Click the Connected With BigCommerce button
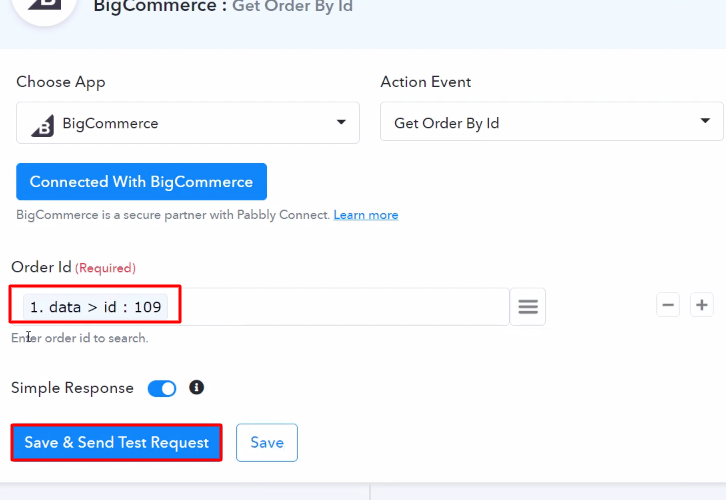726x500 pixels. click(x=141, y=181)
